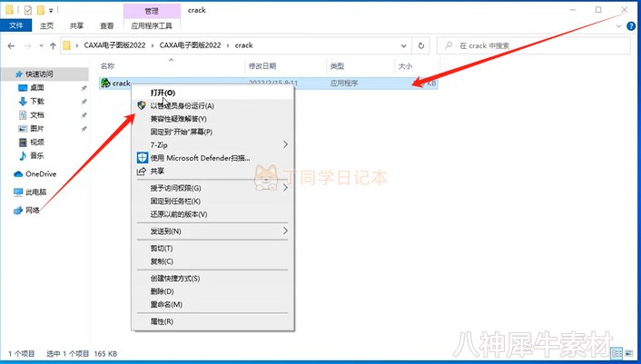Click the properties checkmark quick access icon

(28, 10)
